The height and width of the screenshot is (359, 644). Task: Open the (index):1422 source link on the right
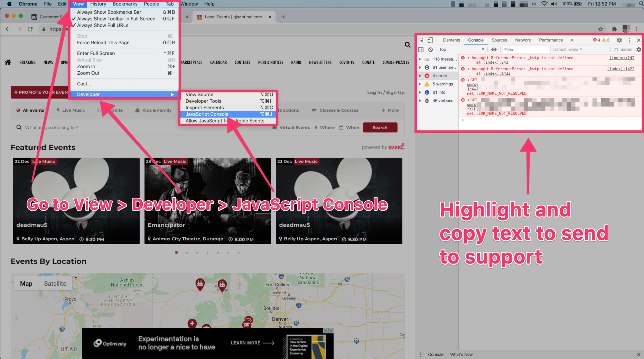click(620, 69)
